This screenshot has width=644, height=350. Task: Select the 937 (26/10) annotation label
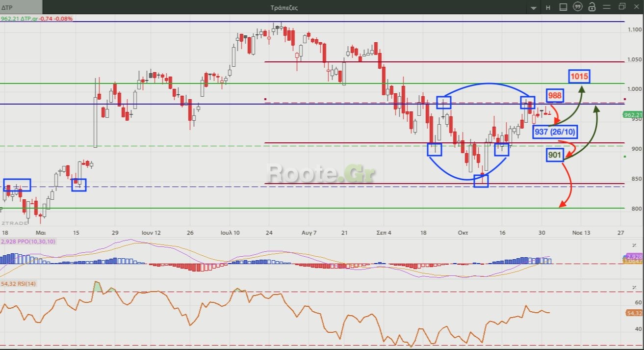556,132
